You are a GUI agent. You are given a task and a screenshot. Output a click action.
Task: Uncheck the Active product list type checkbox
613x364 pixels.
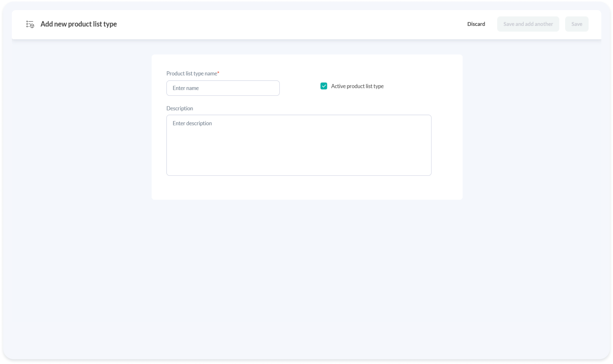323,86
